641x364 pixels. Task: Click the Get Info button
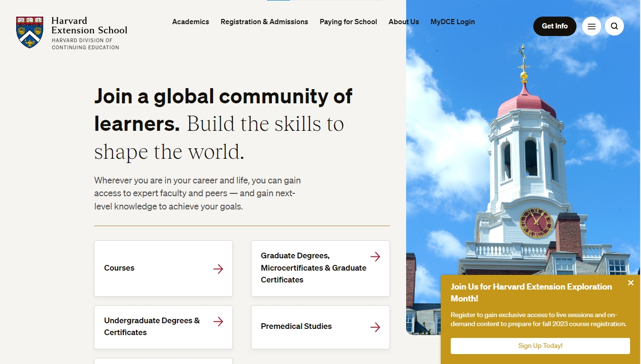[555, 27]
